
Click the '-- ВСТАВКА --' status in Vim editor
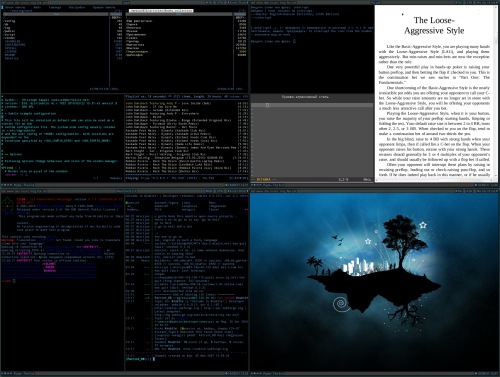click(264, 179)
